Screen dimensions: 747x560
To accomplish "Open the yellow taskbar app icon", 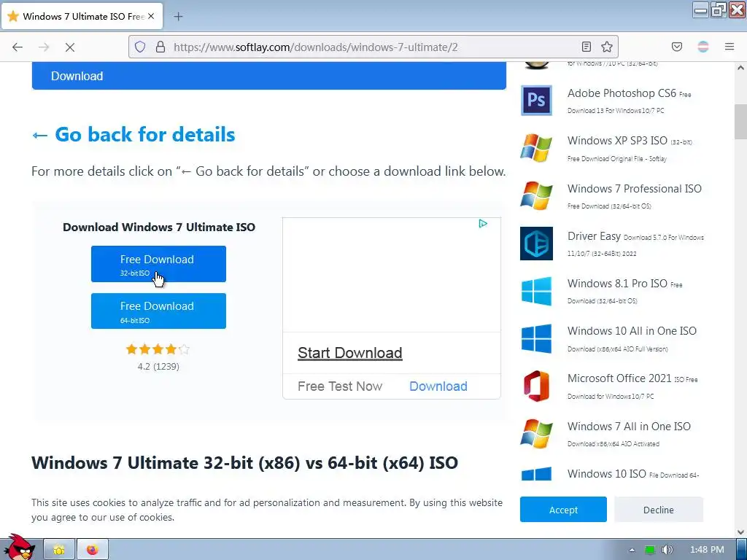I will (59, 550).
